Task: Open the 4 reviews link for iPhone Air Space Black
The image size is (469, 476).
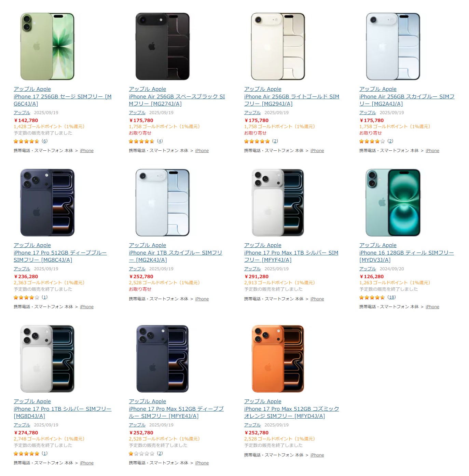Action: coord(160,141)
